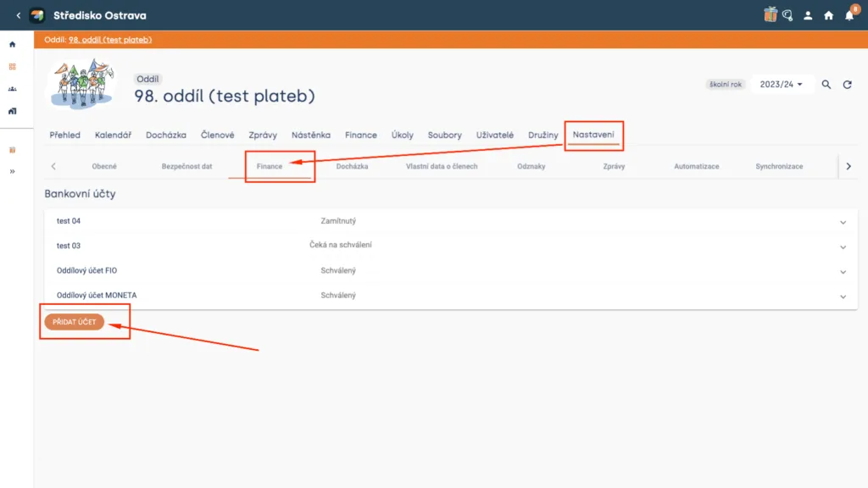868x488 pixels.
Task: Follow the 98. oddíl (test plateb) breadcrumb link
Action: 110,40
